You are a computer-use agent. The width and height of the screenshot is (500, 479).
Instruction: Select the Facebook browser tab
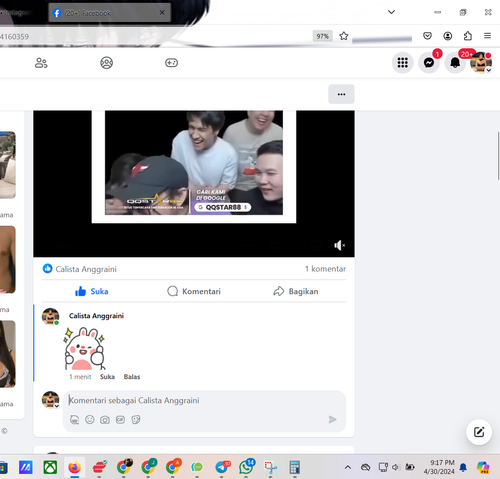(109, 13)
